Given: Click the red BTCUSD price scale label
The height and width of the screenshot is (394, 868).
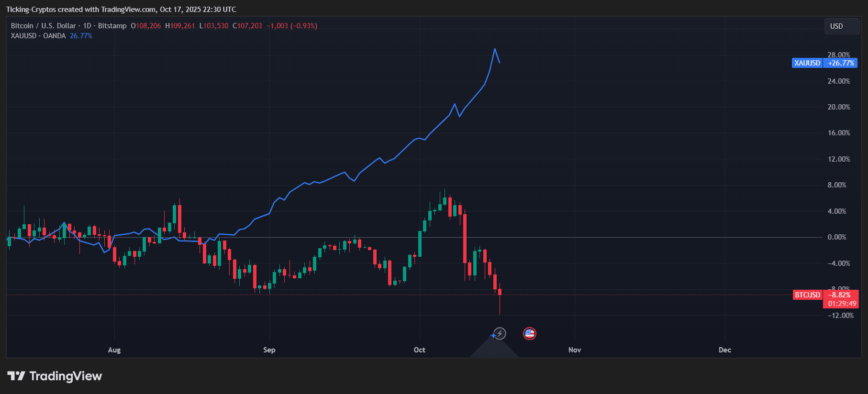Looking at the screenshot, I should [807, 295].
